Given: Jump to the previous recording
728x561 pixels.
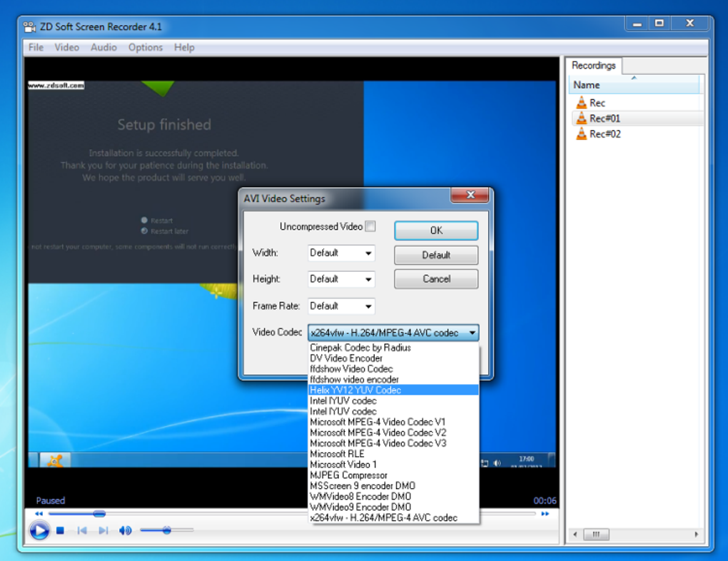Looking at the screenshot, I should pyautogui.click(x=81, y=530).
